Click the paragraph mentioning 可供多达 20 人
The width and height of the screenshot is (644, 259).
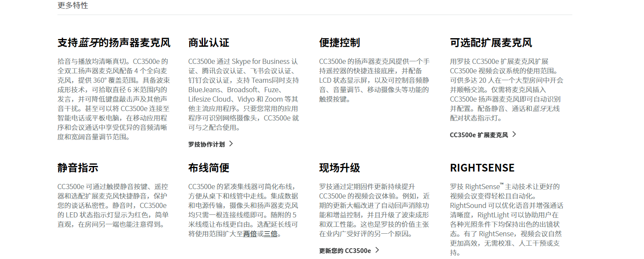[507, 90]
